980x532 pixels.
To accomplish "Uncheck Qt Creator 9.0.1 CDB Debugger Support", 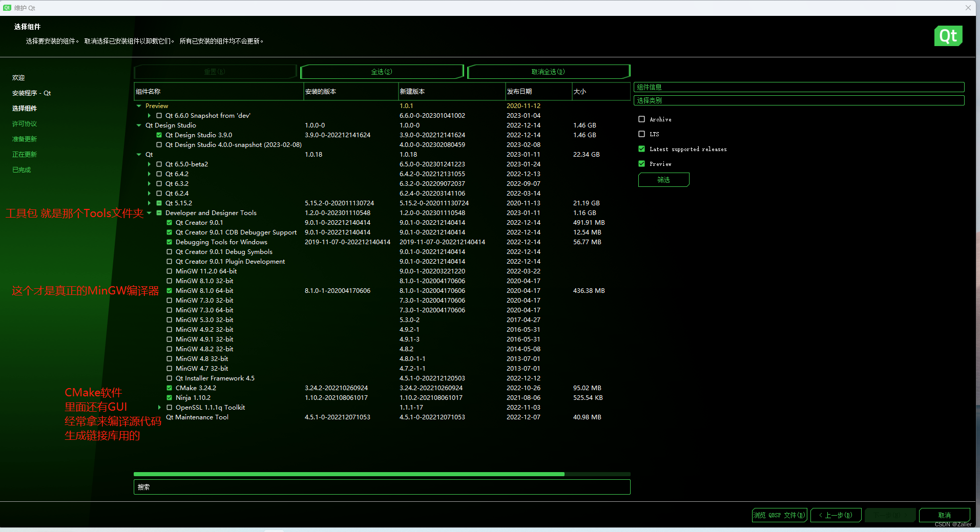I will 169,232.
